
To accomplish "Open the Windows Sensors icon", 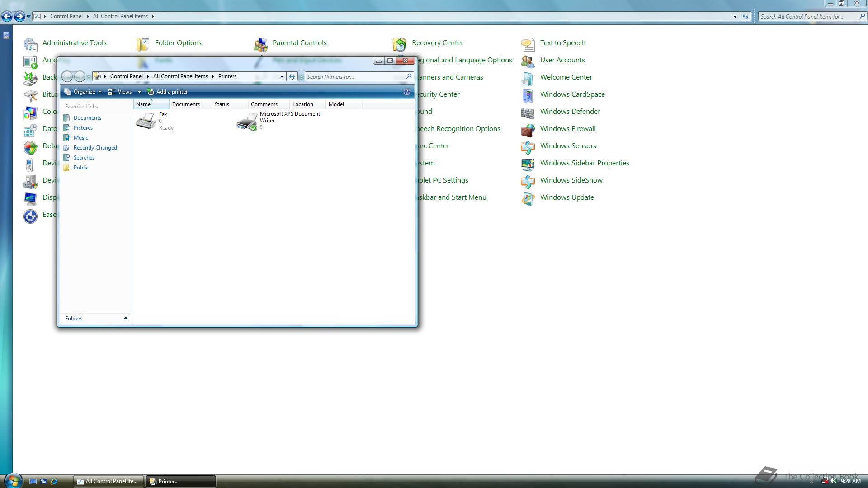I will (528, 147).
